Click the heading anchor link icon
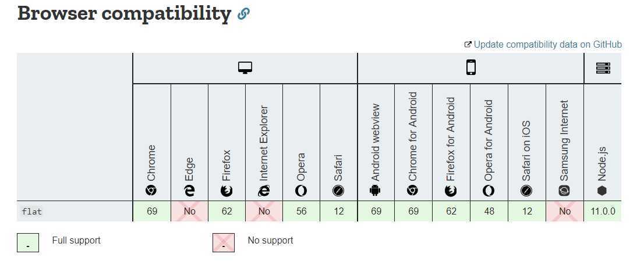Image resolution: width=644 pixels, height=261 pixels. 243,15
